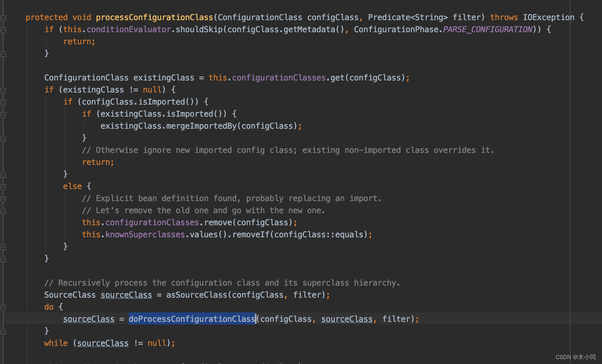This screenshot has height=364, width=602.
Task: Click the 'Let's remove the old one' comment
Action: coord(203,210)
